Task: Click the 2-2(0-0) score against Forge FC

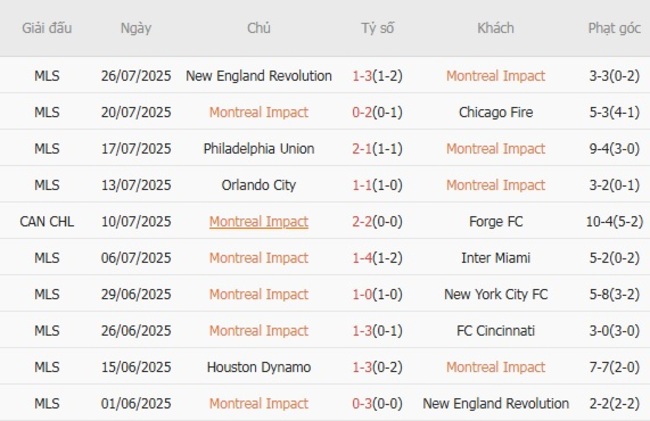Action: click(378, 222)
